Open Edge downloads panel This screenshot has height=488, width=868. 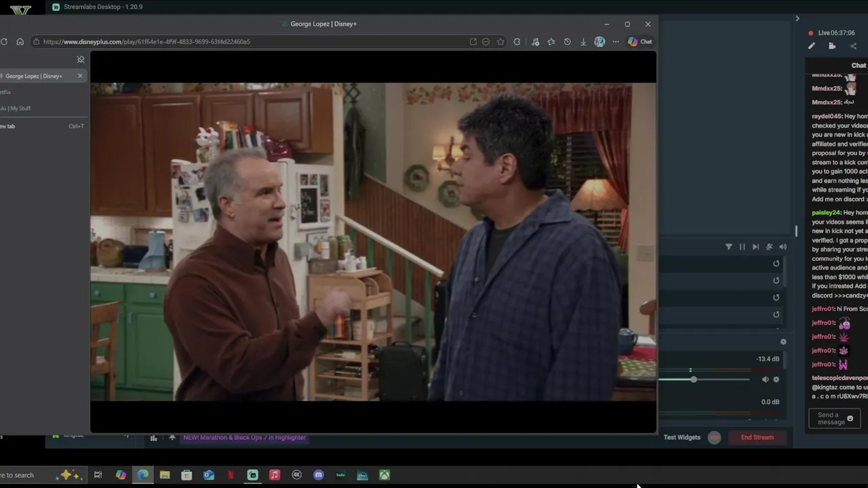(583, 41)
